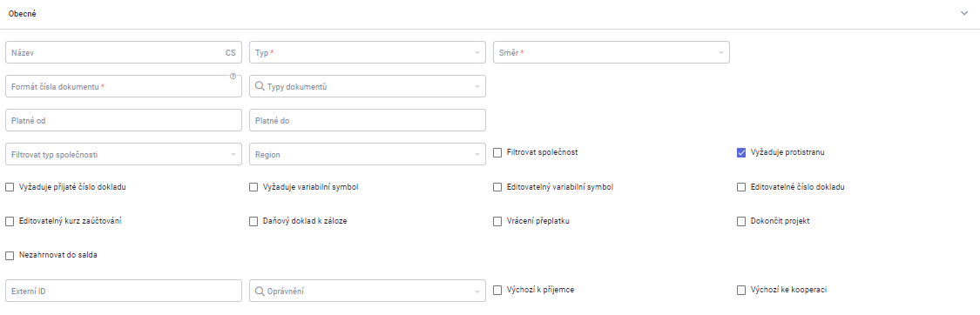Enable Dokončit projekt checkbox
The width and height of the screenshot is (980, 315).
coord(741,221)
